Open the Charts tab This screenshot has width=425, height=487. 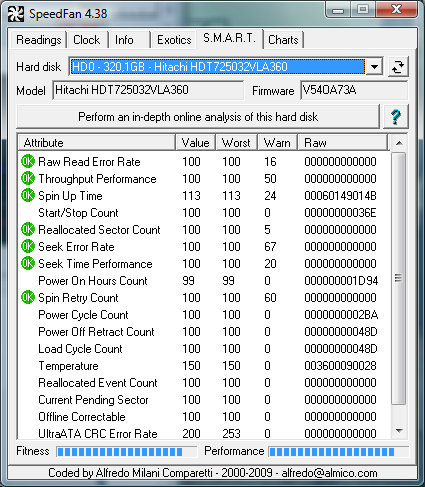(x=283, y=40)
